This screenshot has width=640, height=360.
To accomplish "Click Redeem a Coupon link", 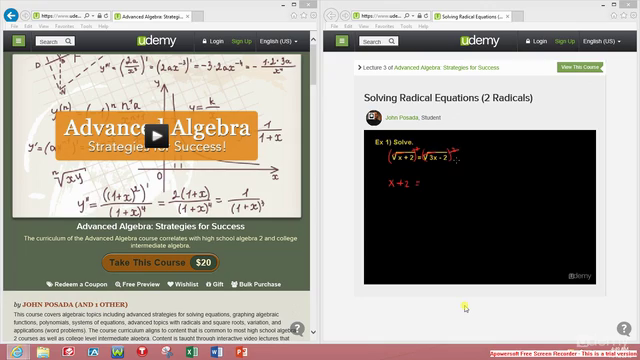I will click(x=77, y=284).
